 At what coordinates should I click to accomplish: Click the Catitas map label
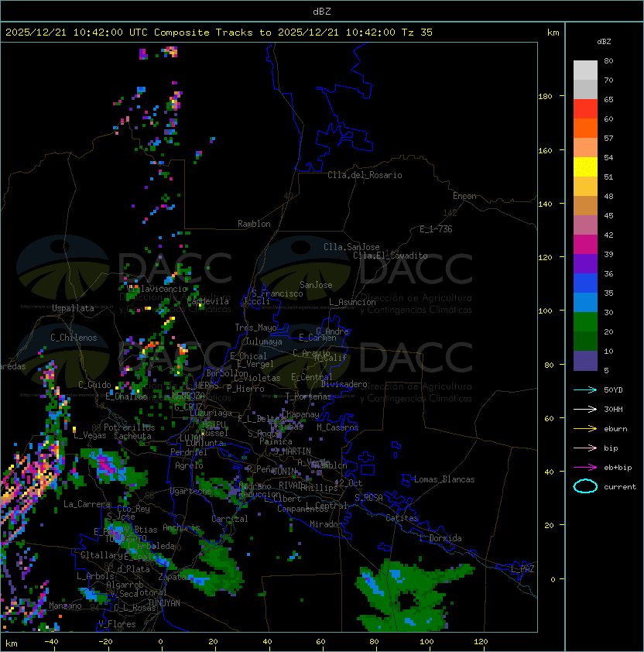point(402,518)
